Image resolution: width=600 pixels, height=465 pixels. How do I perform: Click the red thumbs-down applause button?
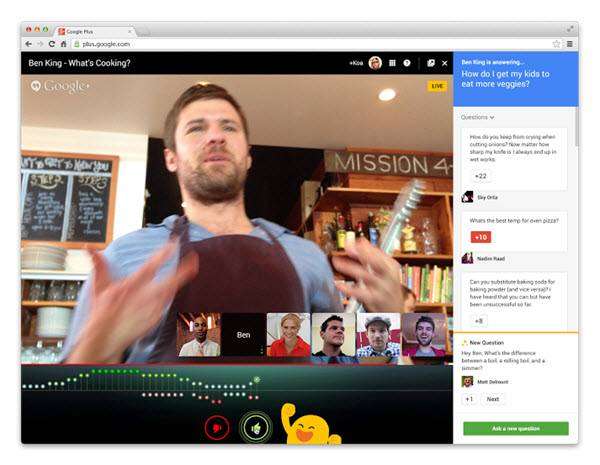(217, 427)
